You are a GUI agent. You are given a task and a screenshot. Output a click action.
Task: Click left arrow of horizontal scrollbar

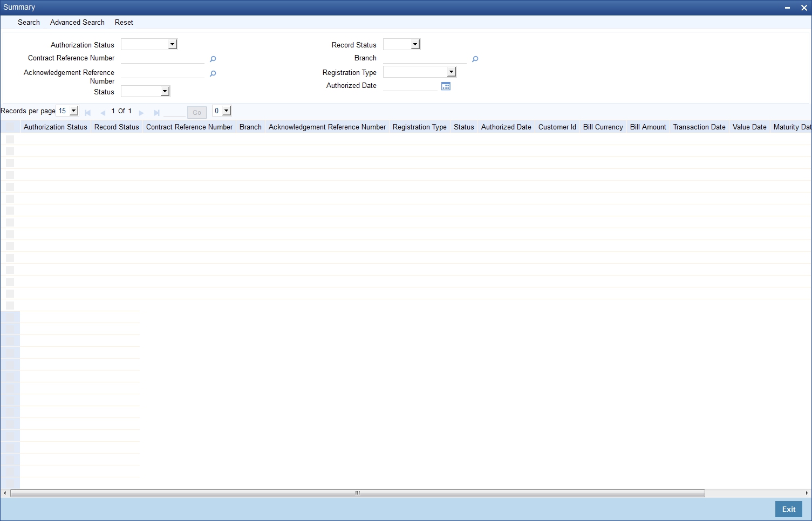(4, 493)
